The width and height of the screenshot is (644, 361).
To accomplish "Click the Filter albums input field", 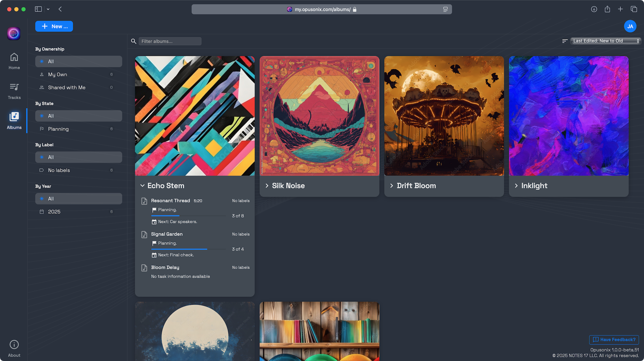I will 170,41.
